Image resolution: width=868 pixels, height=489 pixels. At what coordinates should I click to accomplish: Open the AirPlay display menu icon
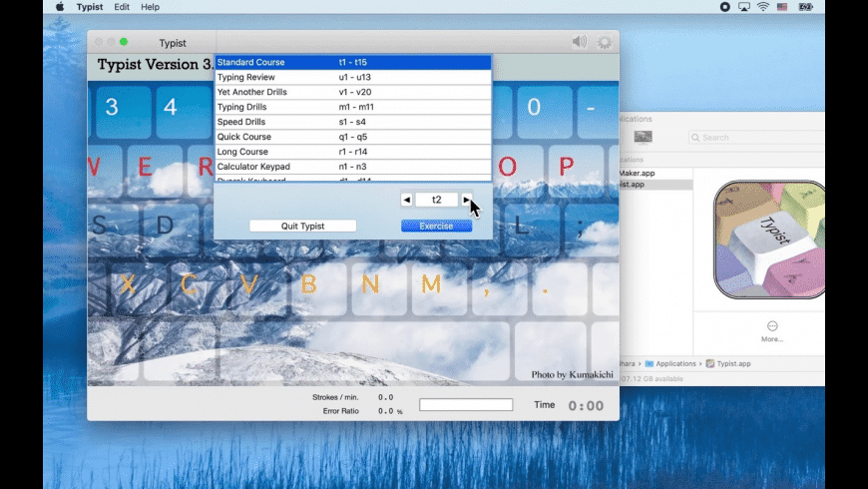(x=744, y=7)
